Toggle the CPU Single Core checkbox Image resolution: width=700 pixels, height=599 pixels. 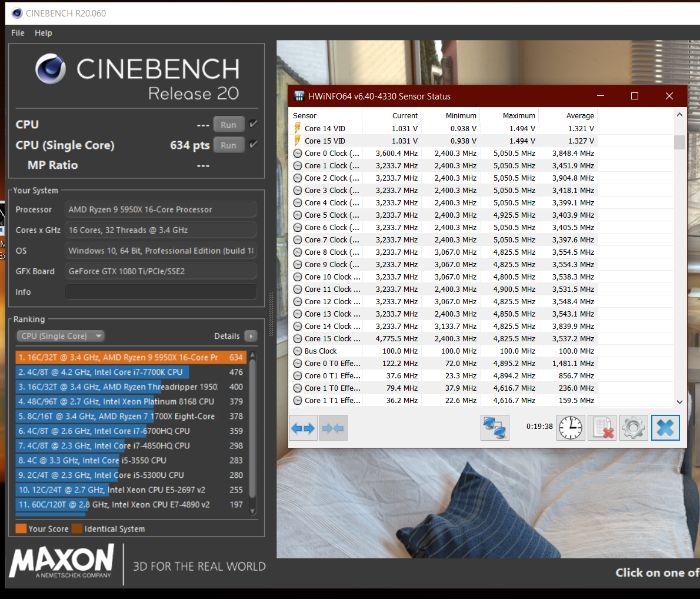(253, 144)
